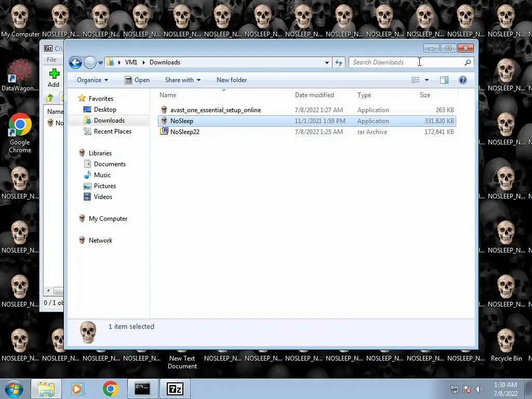Click the avast setup skull icon
This screenshot has width=532, height=399.
pyautogui.click(x=164, y=110)
